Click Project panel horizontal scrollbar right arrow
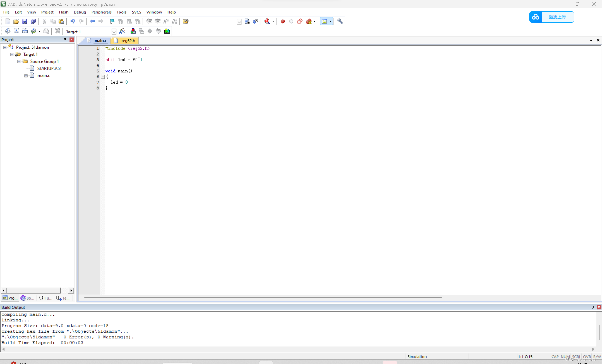This screenshot has height=364, width=602. [71, 290]
